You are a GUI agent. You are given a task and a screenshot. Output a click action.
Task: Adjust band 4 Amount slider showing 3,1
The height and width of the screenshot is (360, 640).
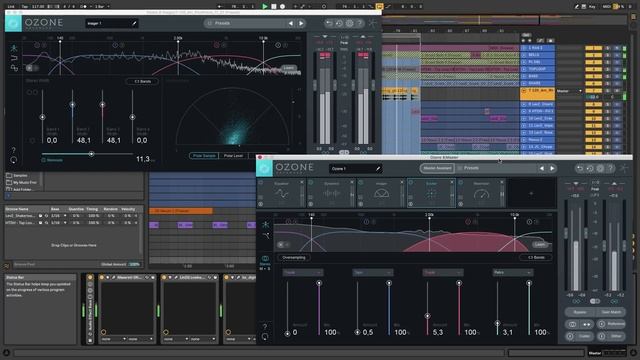(x=497, y=323)
